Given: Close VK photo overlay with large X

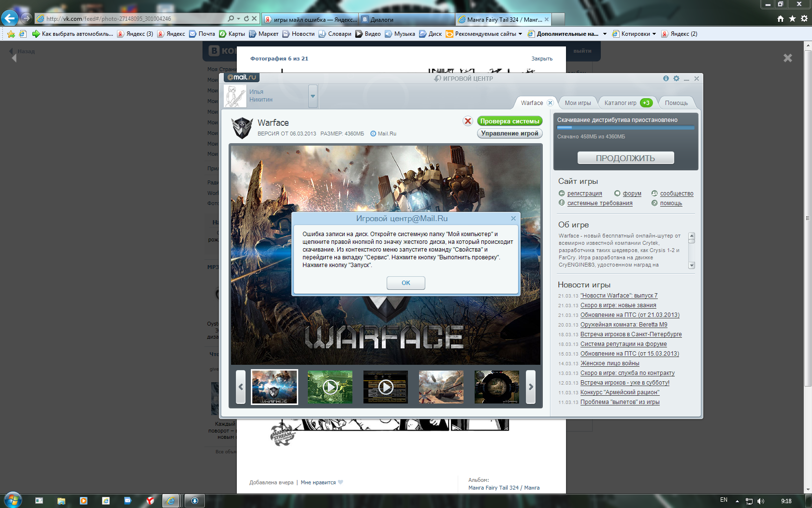Looking at the screenshot, I should 788,58.
